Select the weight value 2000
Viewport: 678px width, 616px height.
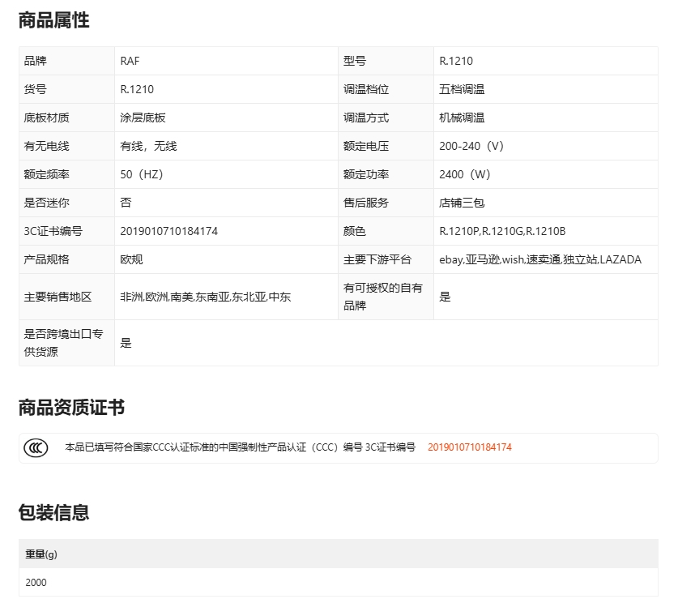36,582
